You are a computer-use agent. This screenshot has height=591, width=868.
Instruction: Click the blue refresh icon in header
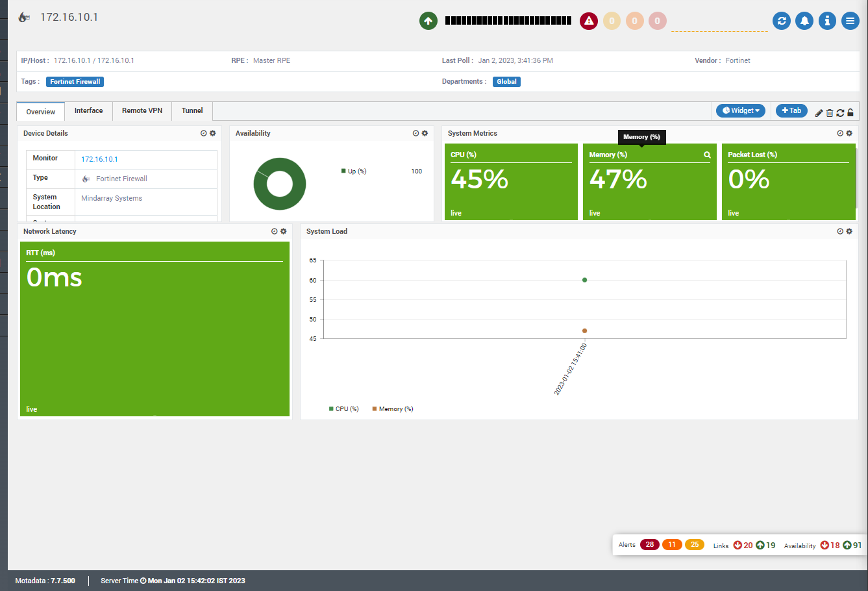pyautogui.click(x=782, y=21)
